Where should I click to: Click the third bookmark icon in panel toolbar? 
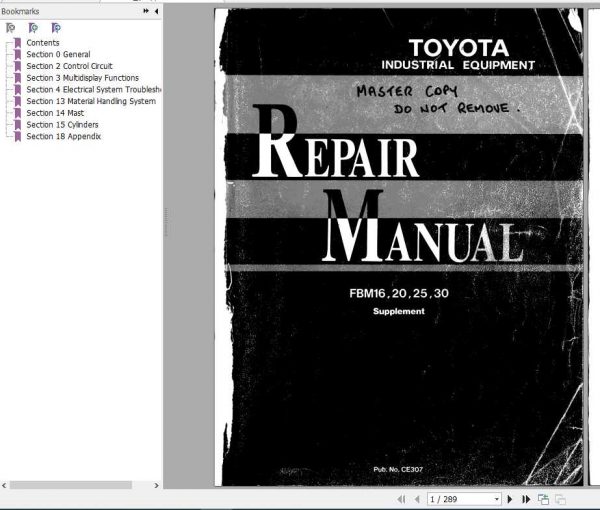pyautogui.click(x=56, y=28)
